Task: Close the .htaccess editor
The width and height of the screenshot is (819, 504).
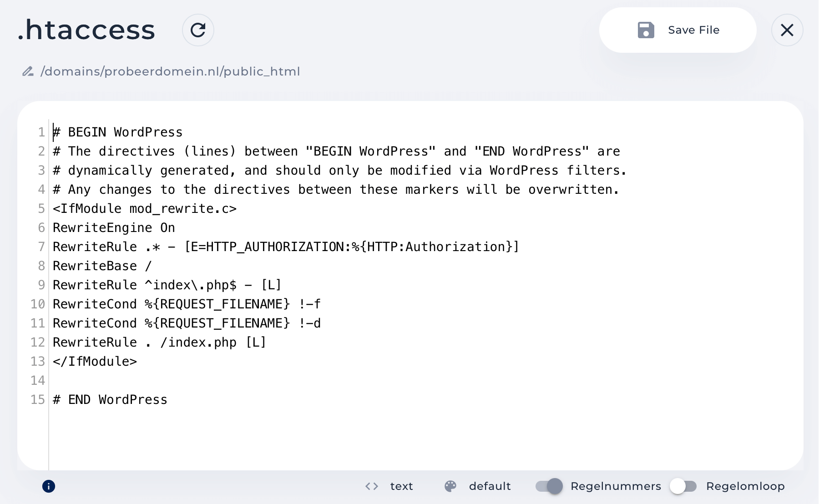Action: [787, 30]
